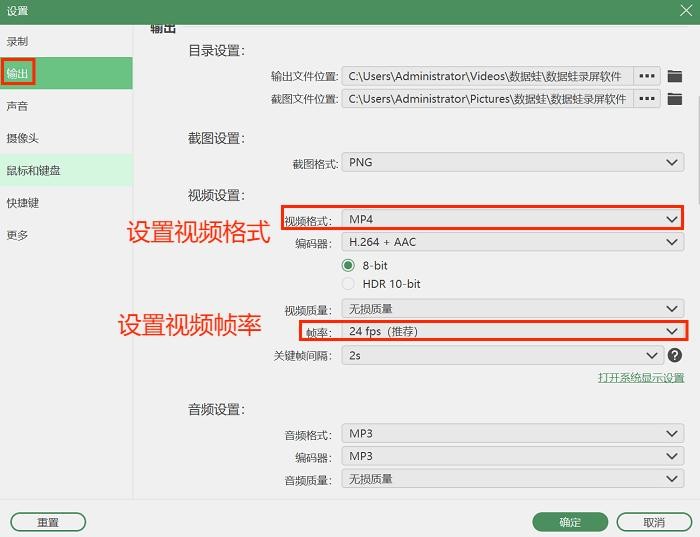Open the 2s keyframe interval dropdown
Screen dimensions: 700x537
pos(501,355)
